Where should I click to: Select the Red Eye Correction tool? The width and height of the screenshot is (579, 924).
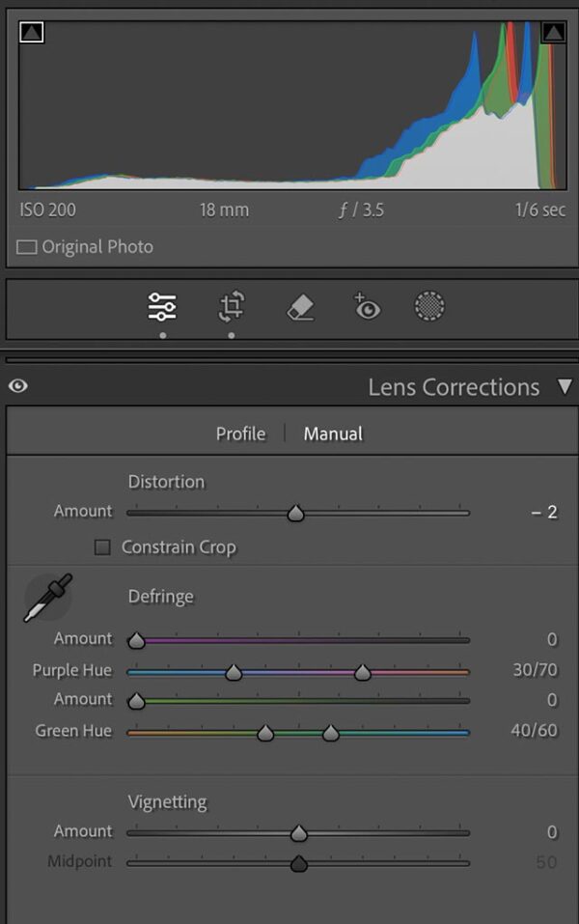click(x=367, y=305)
